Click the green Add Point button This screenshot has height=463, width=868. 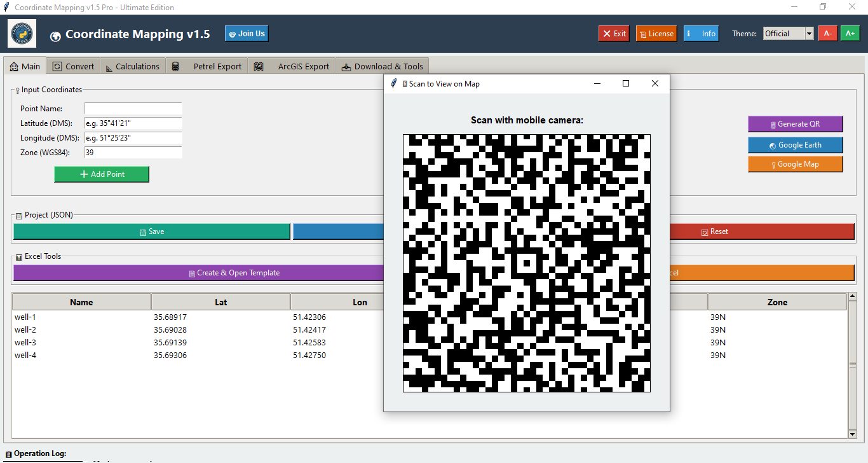[x=102, y=174]
